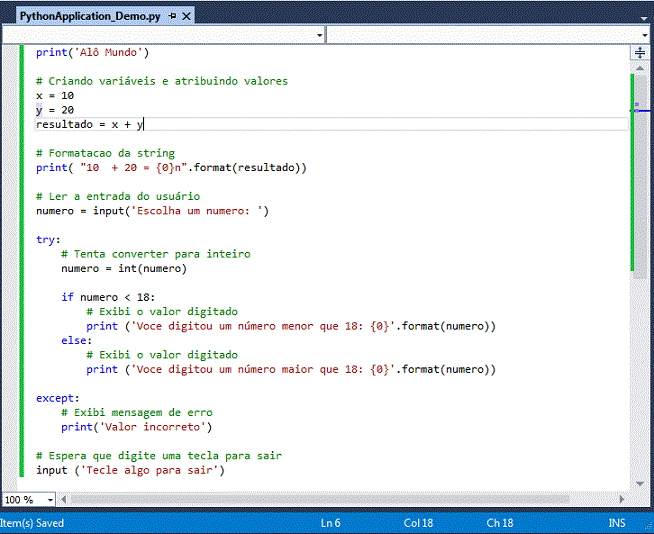Click the comment '# Ler a entrada do usuário'
The width and height of the screenshot is (654, 534).
click(x=118, y=196)
